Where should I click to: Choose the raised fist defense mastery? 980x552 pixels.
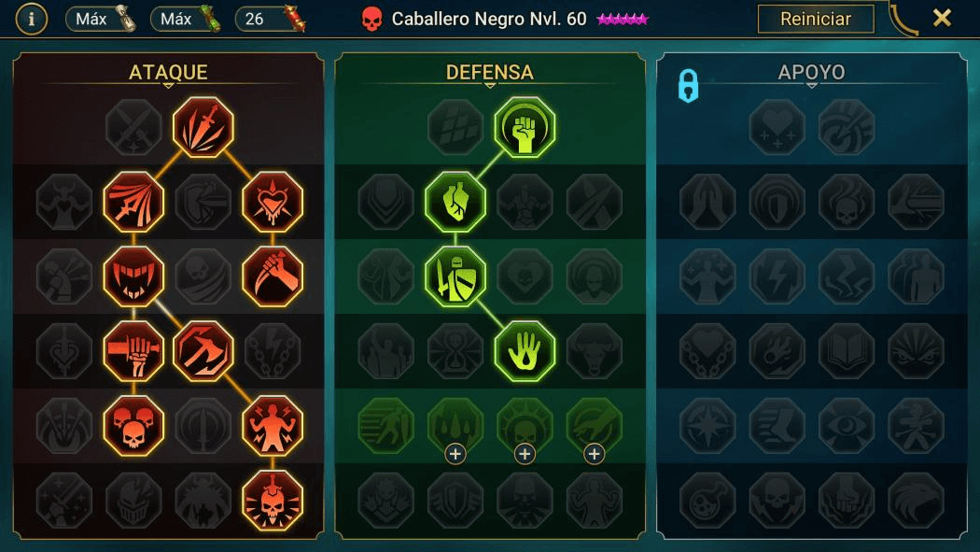(525, 128)
